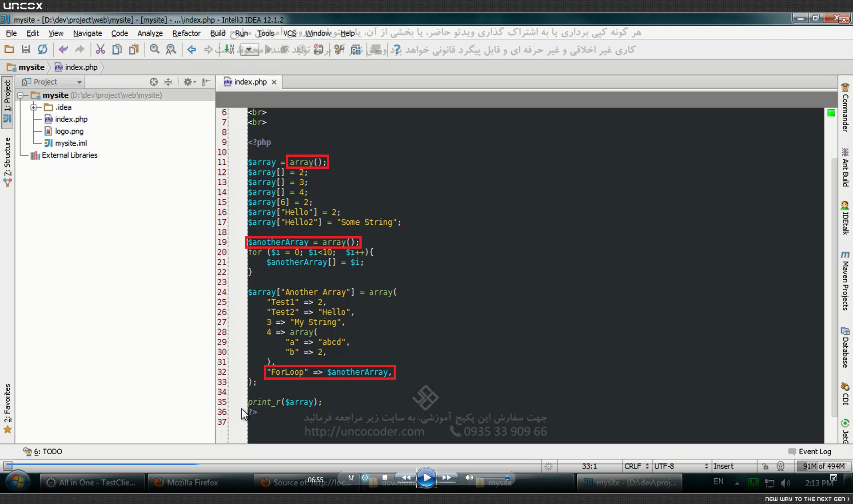Toggle the Ant Build tool window

pos(845,167)
